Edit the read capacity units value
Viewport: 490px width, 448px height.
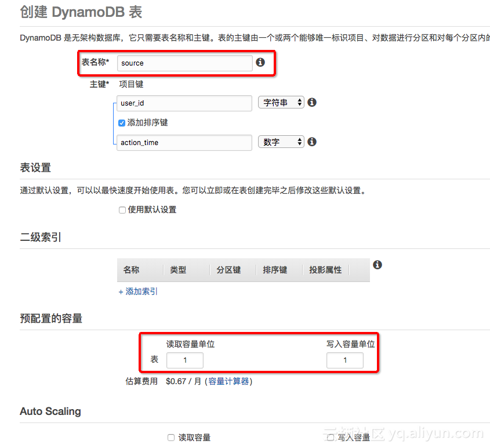184,360
